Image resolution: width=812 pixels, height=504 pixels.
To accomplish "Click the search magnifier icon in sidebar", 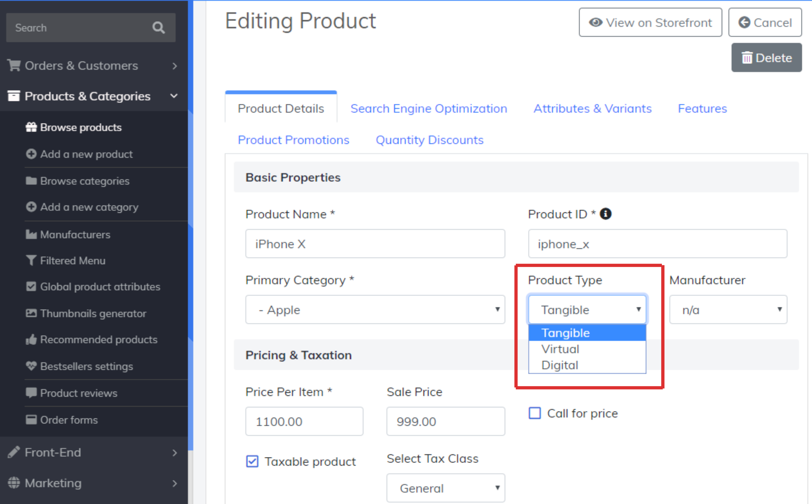I will click(158, 28).
